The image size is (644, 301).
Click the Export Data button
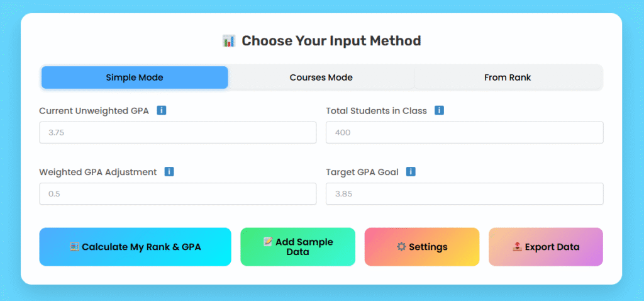pos(546,247)
